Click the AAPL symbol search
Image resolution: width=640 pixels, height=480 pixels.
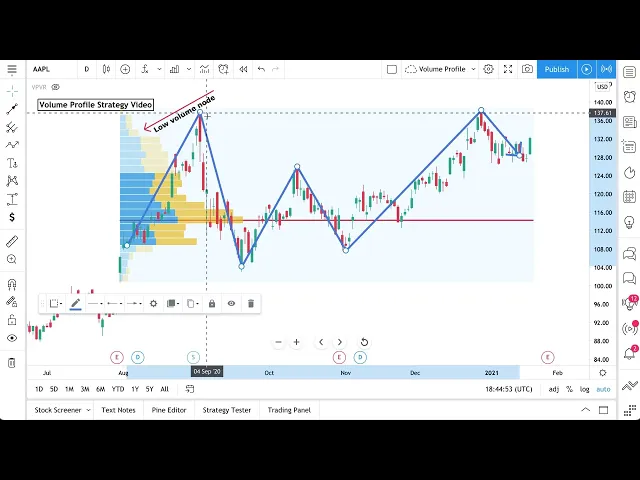click(x=42, y=69)
